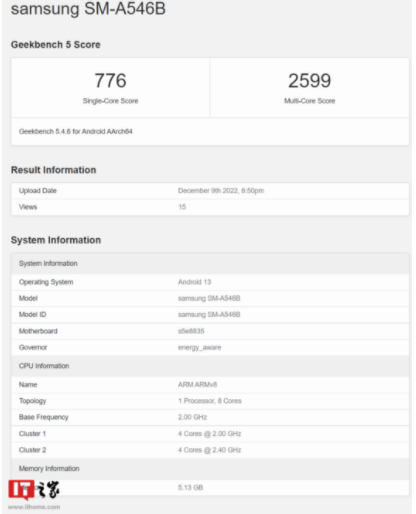Select the 776 single-core score number
The image size is (416, 514).
point(110,81)
